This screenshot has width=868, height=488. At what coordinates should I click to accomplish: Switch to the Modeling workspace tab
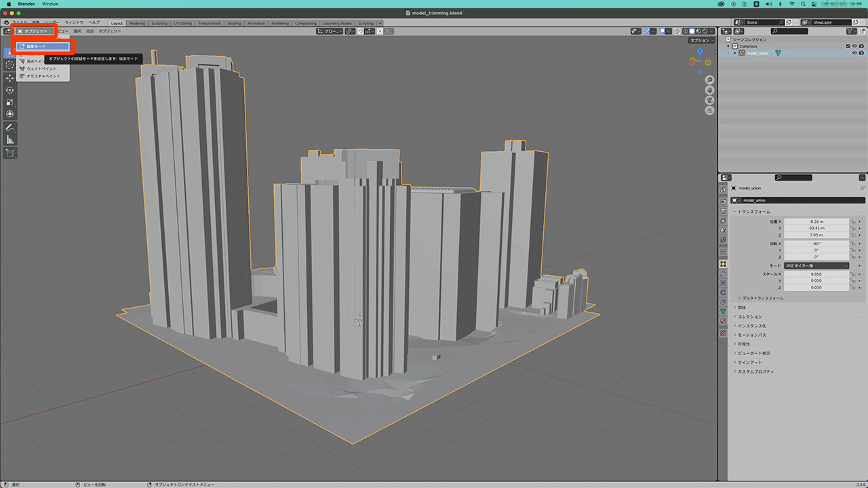tap(137, 23)
